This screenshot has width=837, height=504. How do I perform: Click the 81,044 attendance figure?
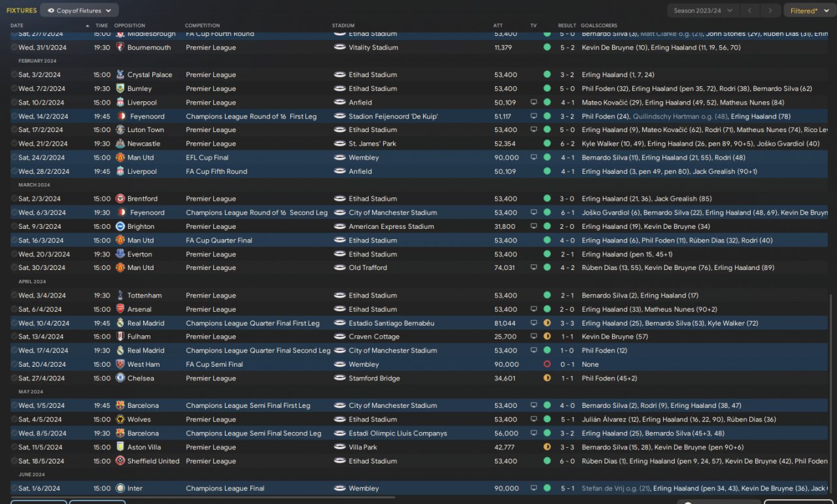point(505,323)
